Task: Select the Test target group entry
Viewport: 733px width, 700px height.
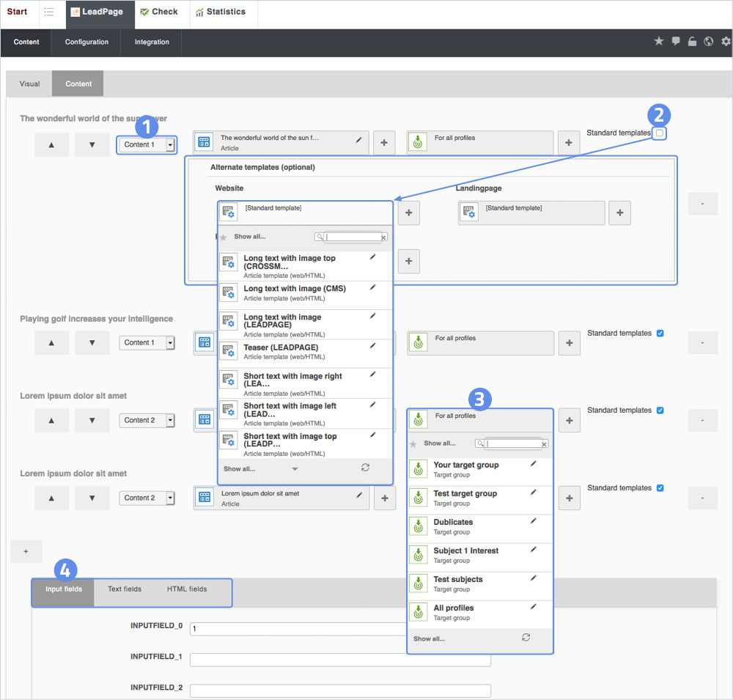Action: [x=465, y=493]
